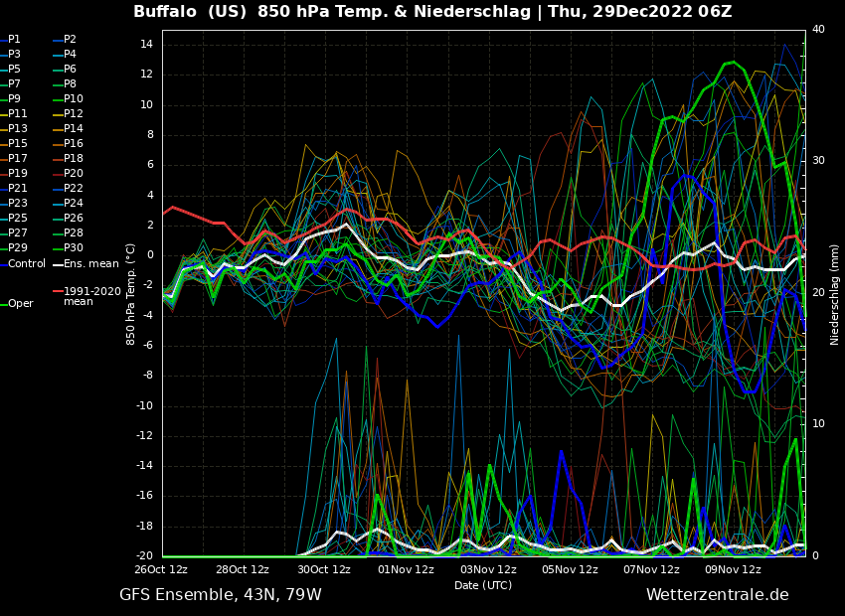Click the 850 hPa Temp. (°C) axis label

point(131,294)
